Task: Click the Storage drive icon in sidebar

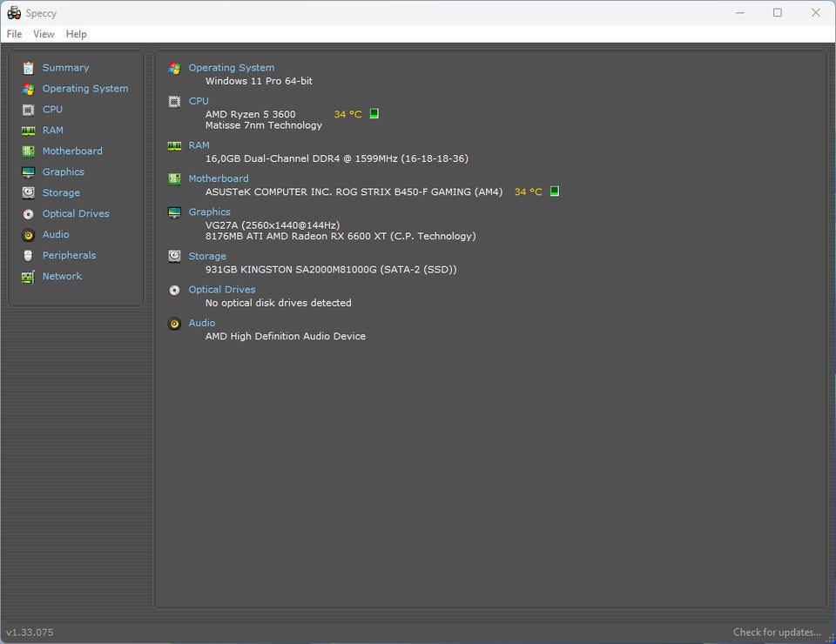Action: pos(29,193)
